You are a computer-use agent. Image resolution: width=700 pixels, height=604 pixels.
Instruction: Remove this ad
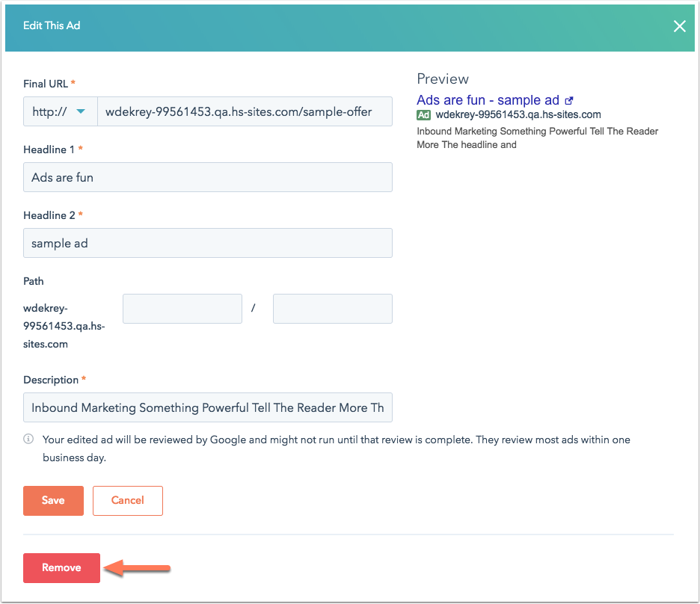(61, 568)
